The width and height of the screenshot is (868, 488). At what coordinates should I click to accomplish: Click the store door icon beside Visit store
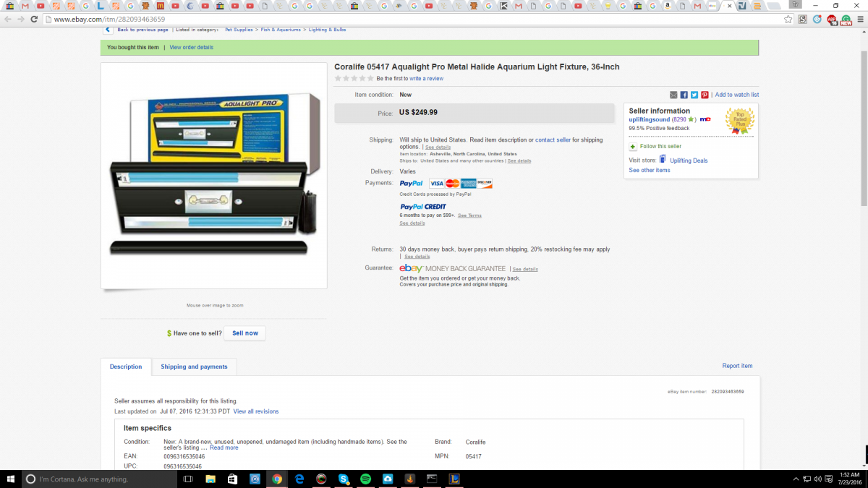pos(663,160)
